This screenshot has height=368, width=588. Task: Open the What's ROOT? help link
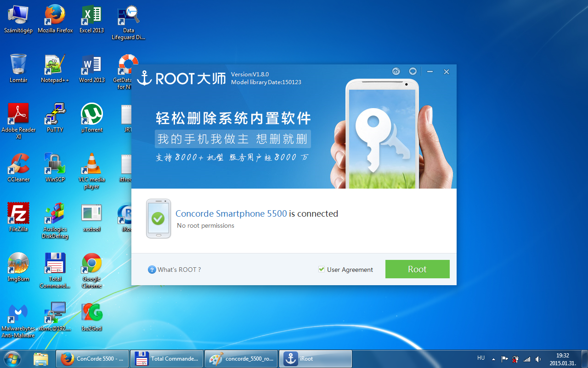(175, 270)
